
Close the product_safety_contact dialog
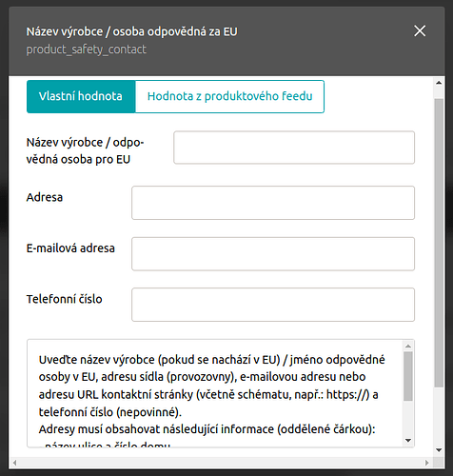tap(420, 31)
